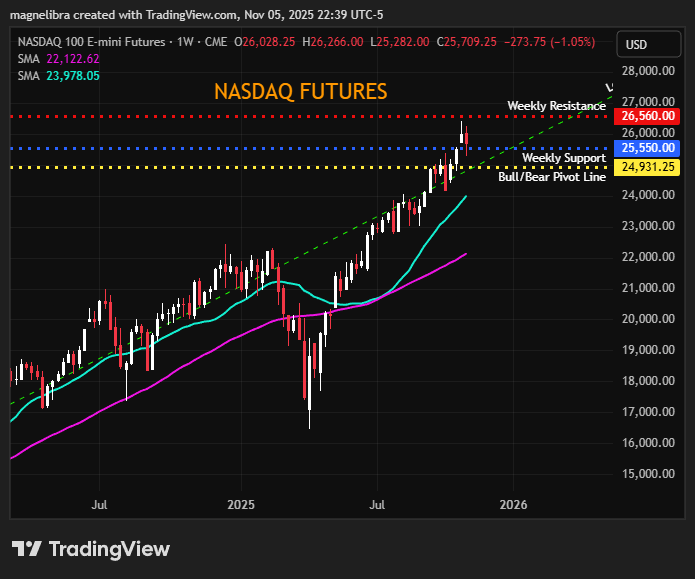Image resolution: width=695 pixels, height=579 pixels.
Task: Click the 2026 time axis label
Action: tap(513, 505)
